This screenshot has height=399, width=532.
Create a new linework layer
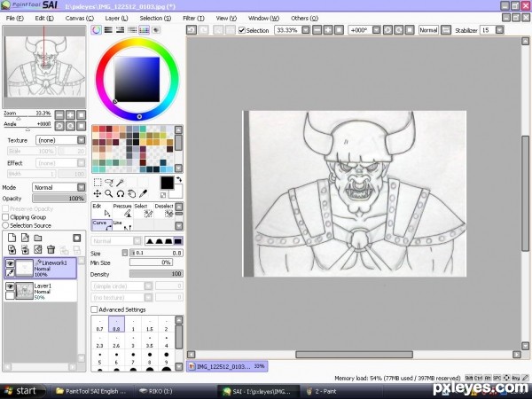pyautogui.click(x=25, y=238)
